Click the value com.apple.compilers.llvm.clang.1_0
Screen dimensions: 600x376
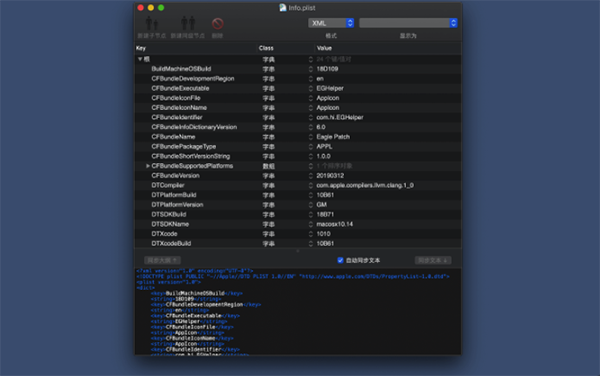pyautogui.click(x=365, y=185)
